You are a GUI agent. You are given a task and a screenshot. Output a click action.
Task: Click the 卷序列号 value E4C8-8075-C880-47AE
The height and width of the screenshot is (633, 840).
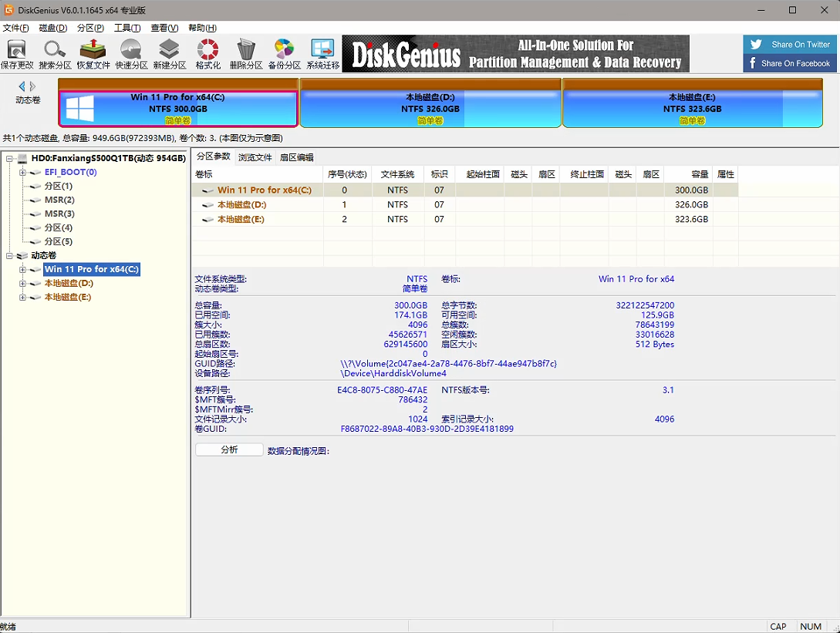pyautogui.click(x=382, y=390)
